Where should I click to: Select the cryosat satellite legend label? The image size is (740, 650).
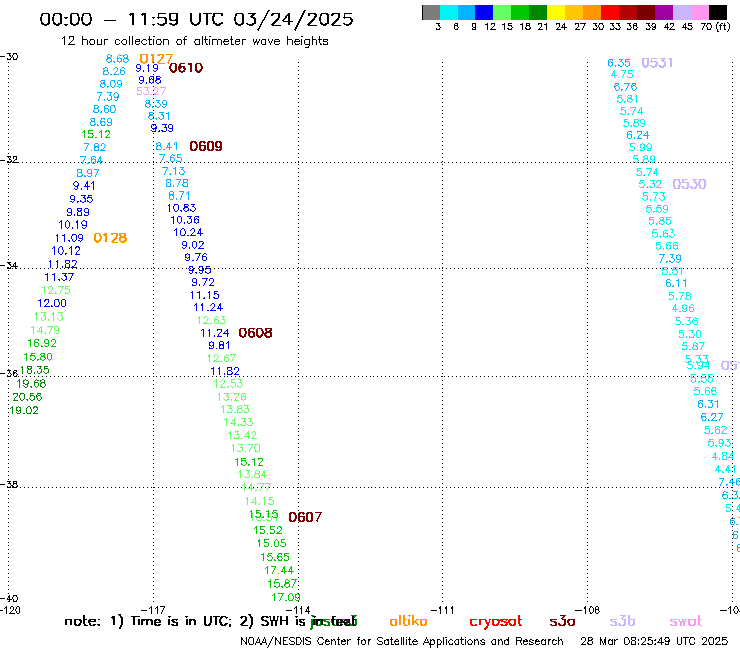(x=496, y=622)
